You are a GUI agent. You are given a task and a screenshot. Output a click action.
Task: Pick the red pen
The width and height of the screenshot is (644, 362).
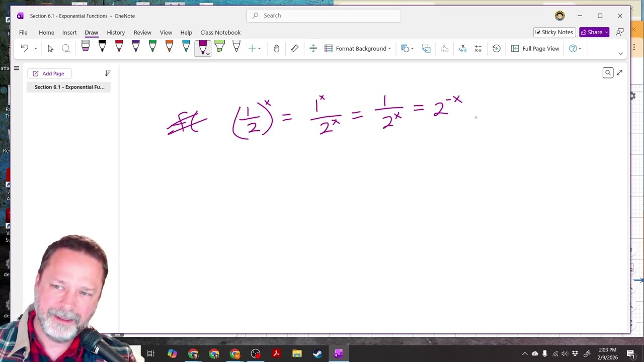tap(119, 47)
